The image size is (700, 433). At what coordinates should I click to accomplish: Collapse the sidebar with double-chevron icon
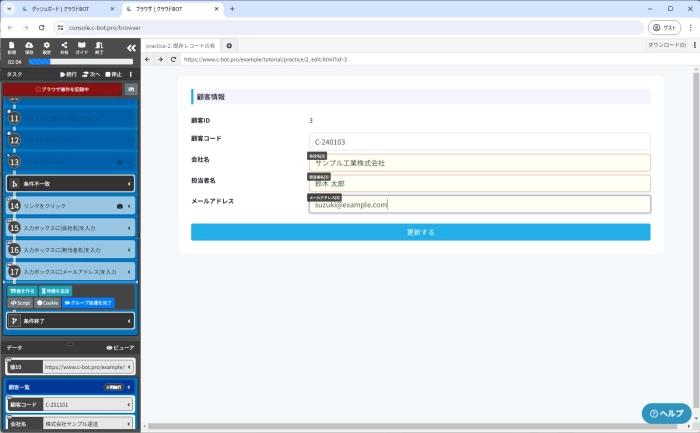[x=130, y=47]
